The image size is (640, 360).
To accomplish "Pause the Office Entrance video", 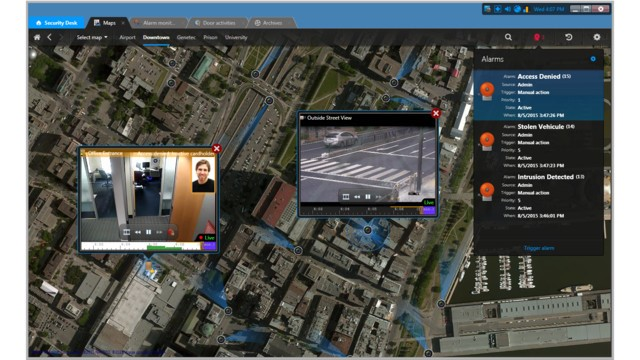I will pos(149,232).
